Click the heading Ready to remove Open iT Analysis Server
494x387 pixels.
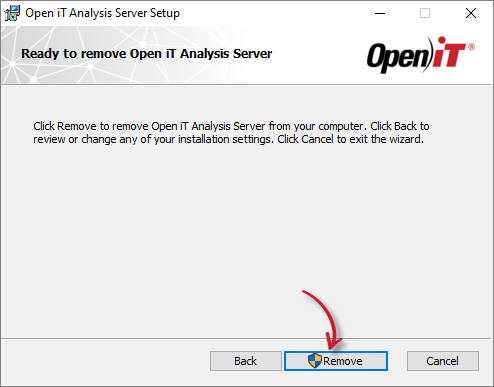coord(147,54)
